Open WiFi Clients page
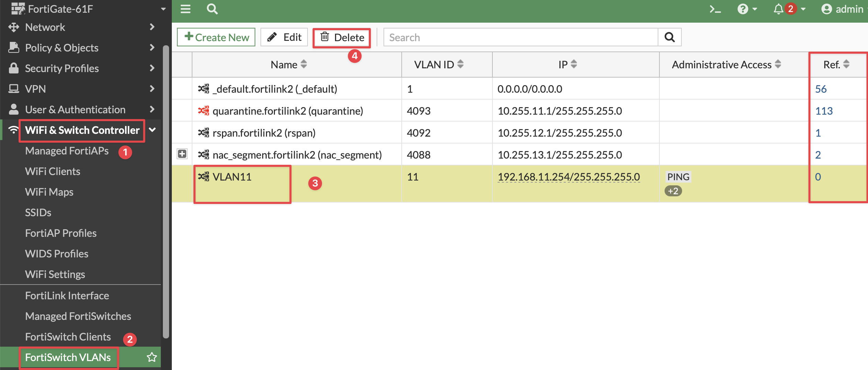The height and width of the screenshot is (370, 868). 53,171
